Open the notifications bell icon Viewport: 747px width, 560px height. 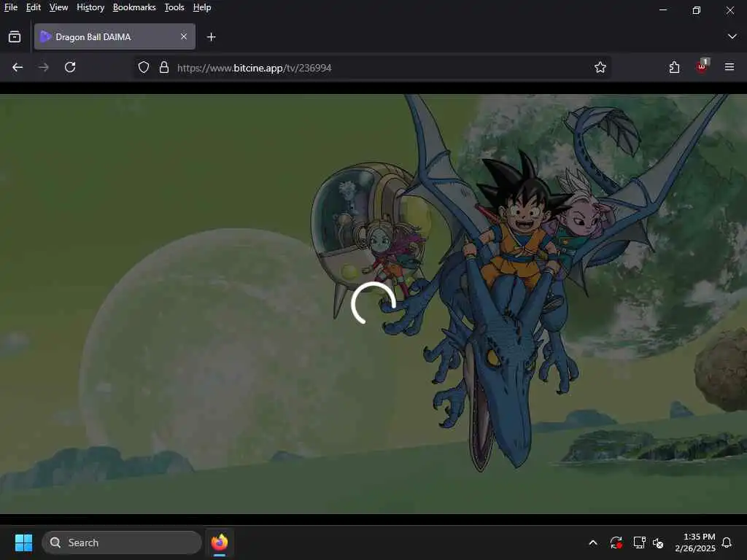coord(727,542)
